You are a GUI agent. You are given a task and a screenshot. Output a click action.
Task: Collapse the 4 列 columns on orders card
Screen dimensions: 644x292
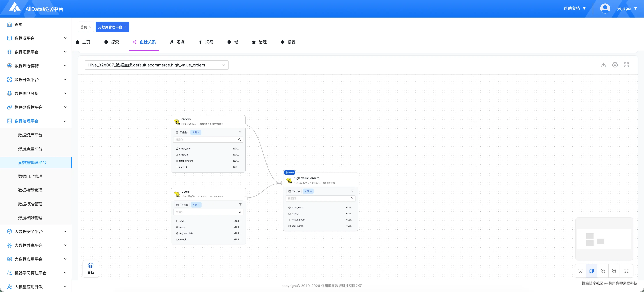pos(196,132)
